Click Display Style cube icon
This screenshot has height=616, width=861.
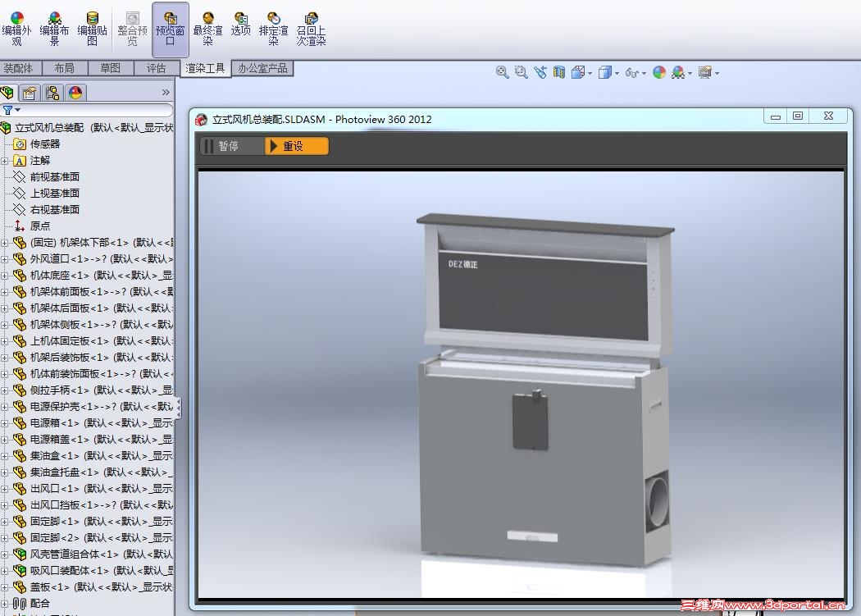pyautogui.click(x=604, y=72)
